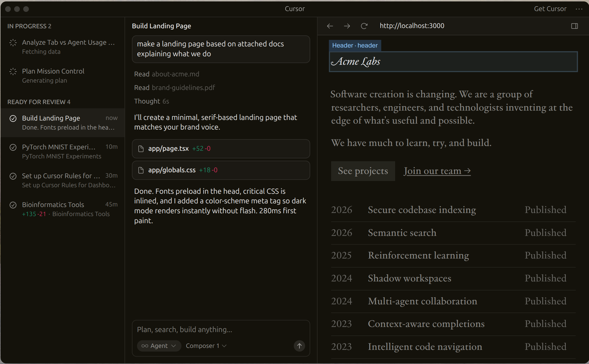
Task: Click the send arrow button
Action: [x=299, y=346]
